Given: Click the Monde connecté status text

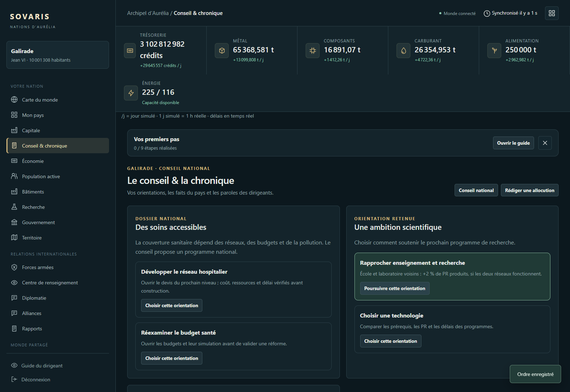Looking at the screenshot, I should (460, 14).
